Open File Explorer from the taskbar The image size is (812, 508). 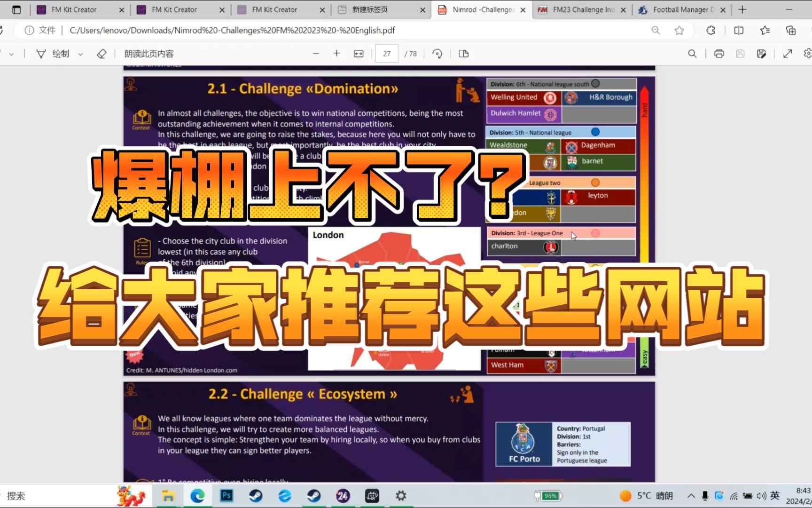click(x=168, y=496)
